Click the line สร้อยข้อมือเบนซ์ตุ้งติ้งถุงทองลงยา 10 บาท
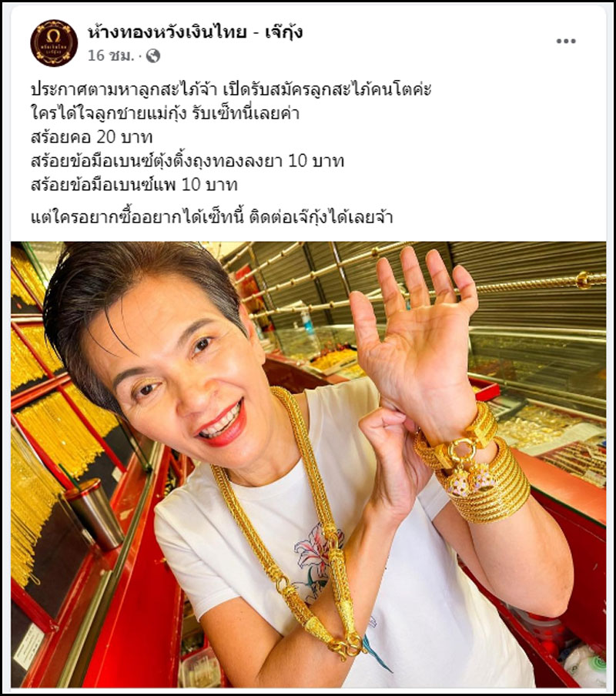Screen dimensions: 616x696 coord(187,161)
